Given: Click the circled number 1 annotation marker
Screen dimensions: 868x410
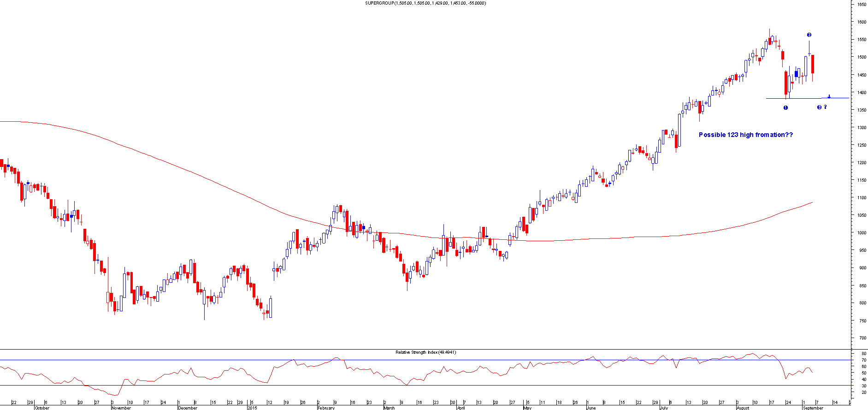Looking at the screenshot, I should pyautogui.click(x=785, y=108).
